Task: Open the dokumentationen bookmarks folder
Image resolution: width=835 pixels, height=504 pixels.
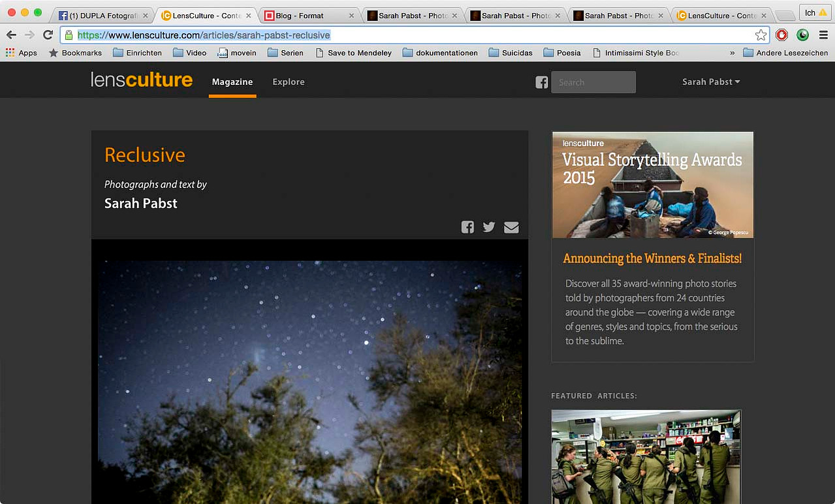Action: (440, 53)
